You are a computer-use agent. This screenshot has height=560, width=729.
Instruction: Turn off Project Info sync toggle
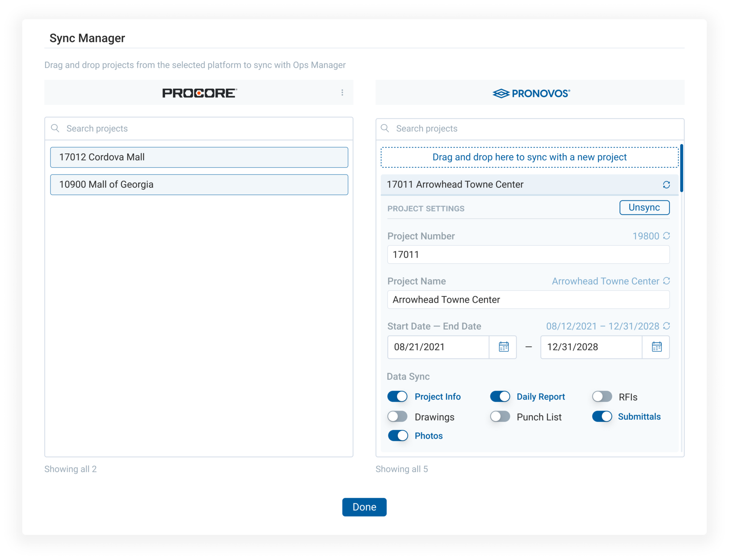397,396
